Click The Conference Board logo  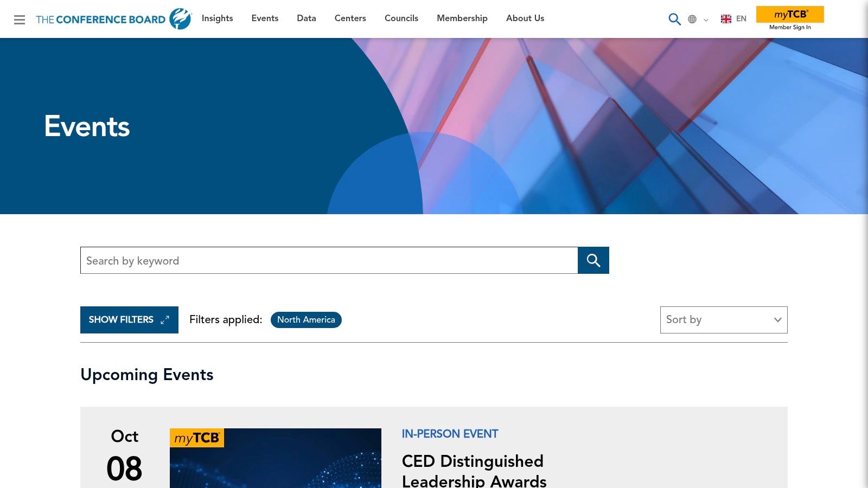coord(113,19)
